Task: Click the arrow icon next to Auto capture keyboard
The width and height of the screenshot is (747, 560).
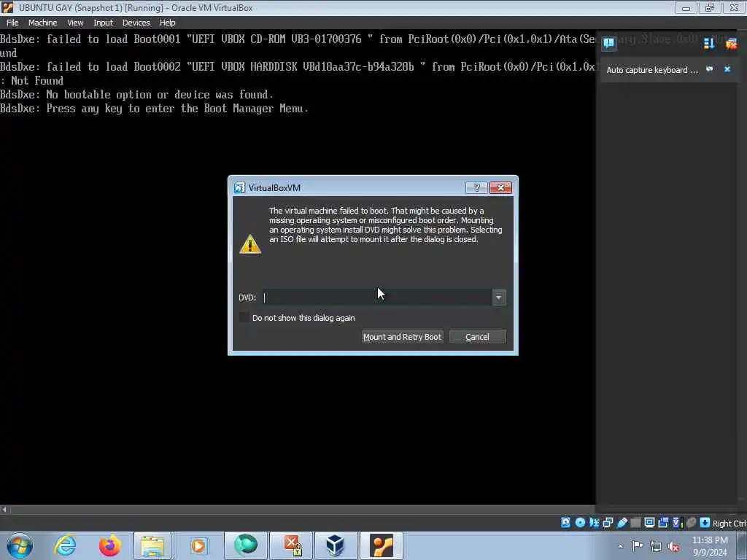Action: point(709,69)
